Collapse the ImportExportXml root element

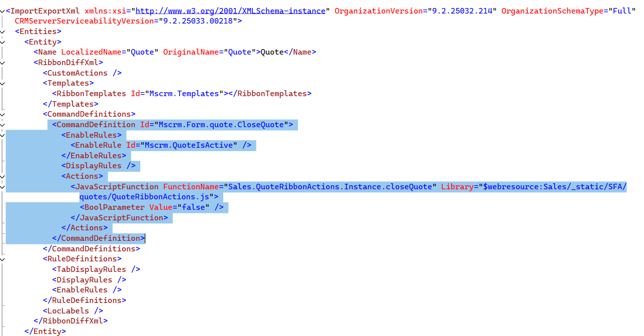pyautogui.click(x=3, y=11)
